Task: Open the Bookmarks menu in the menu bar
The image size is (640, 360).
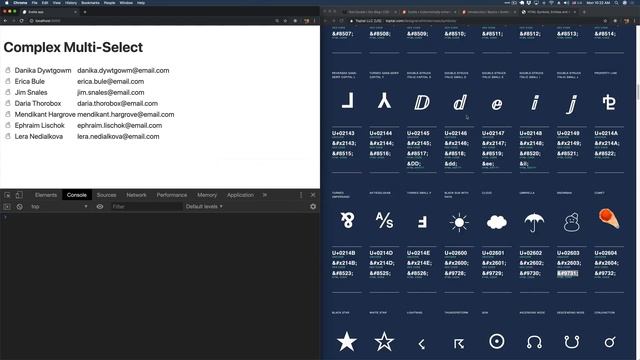Action: (90, 3)
